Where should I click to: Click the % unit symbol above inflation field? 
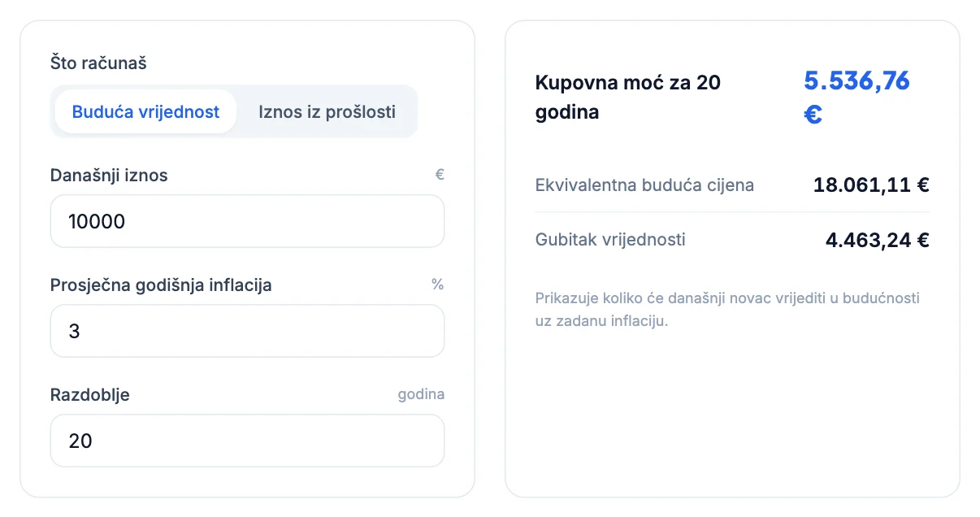438,285
